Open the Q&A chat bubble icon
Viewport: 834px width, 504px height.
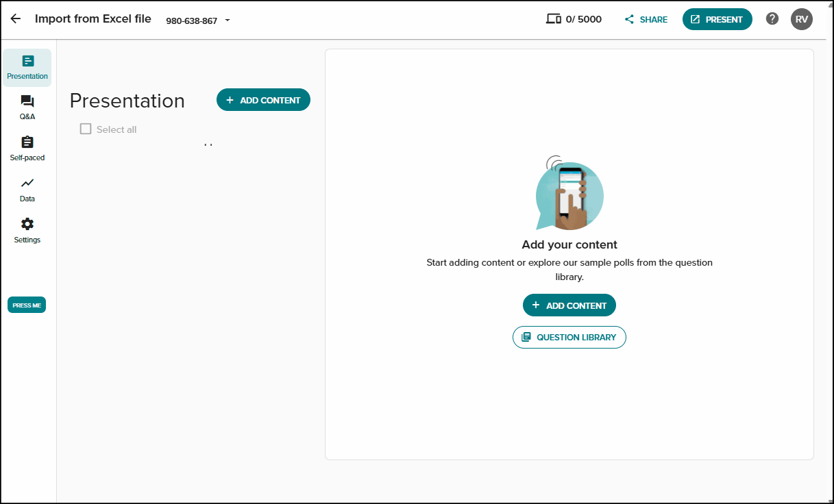(27, 101)
